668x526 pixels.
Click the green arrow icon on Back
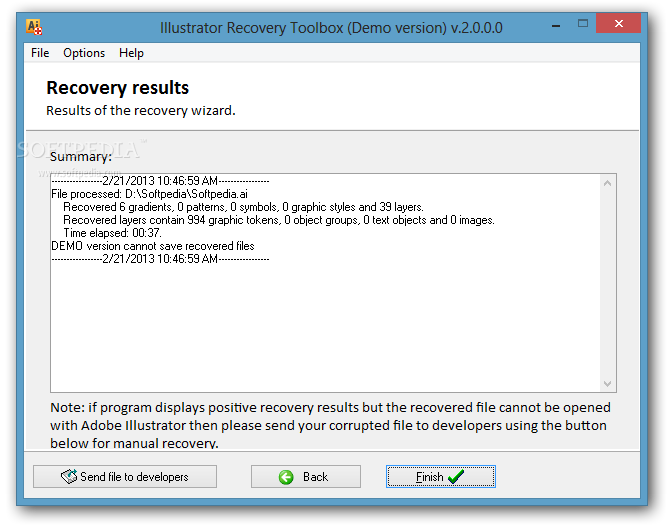point(286,477)
